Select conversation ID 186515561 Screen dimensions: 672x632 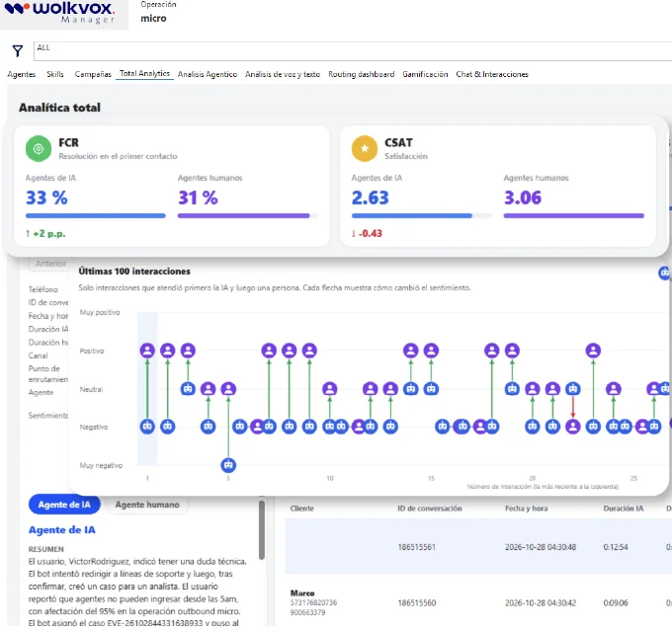click(417, 547)
